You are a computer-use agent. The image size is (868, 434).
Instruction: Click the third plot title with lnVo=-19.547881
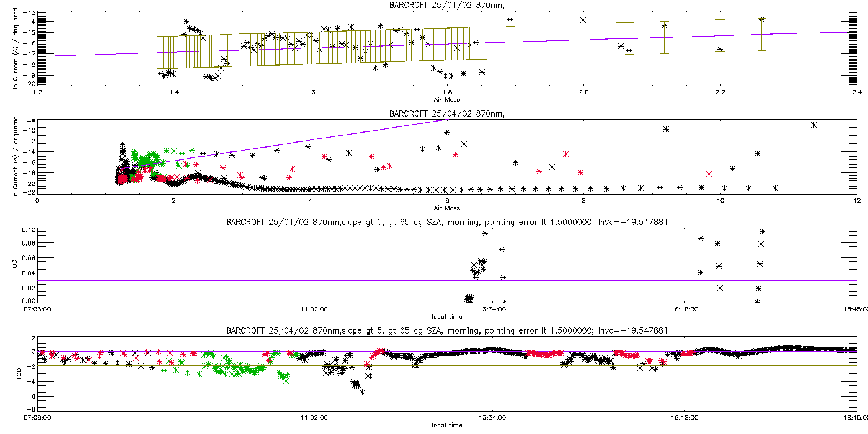tap(446, 222)
